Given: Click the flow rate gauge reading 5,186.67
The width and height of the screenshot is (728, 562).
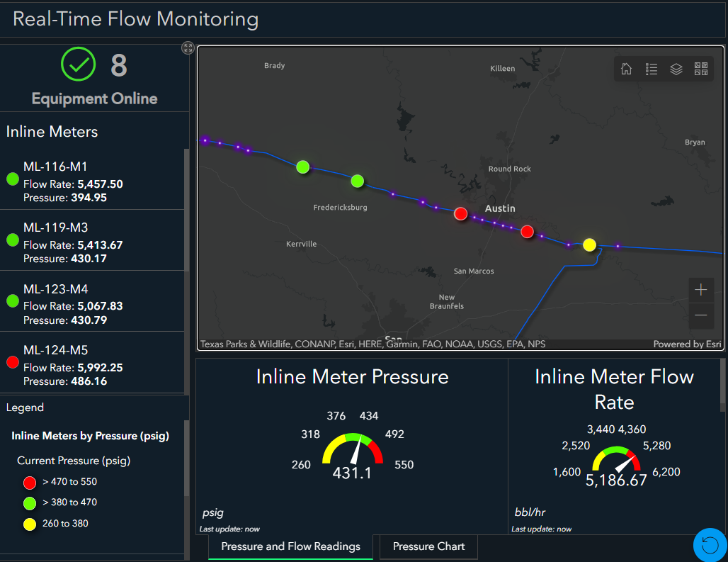Looking at the screenshot, I should click(x=616, y=480).
